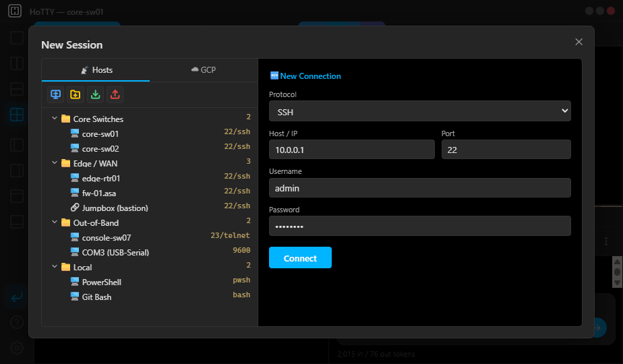Select the edge-rtr01 host entry
Image resolution: width=623 pixels, height=364 pixels.
pyautogui.click(x=150, y=178)
